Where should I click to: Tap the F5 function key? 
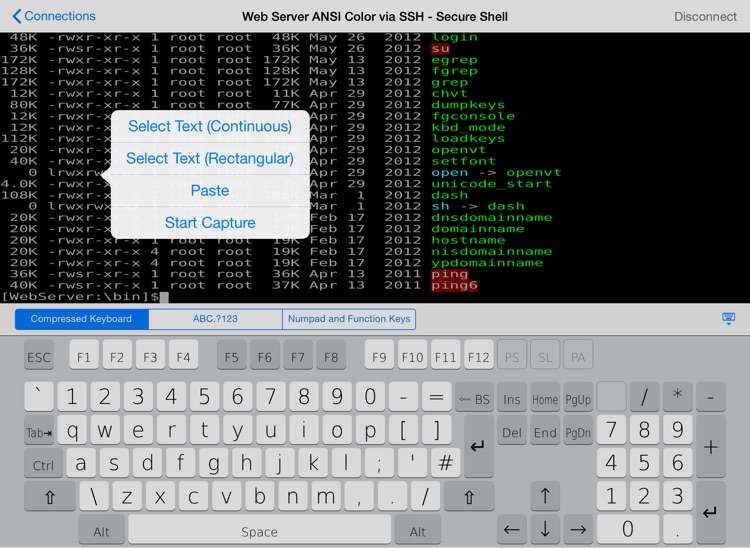pos(232,355)
